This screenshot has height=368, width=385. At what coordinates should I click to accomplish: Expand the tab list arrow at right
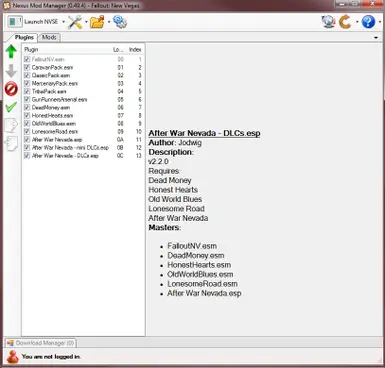[376, 38]
